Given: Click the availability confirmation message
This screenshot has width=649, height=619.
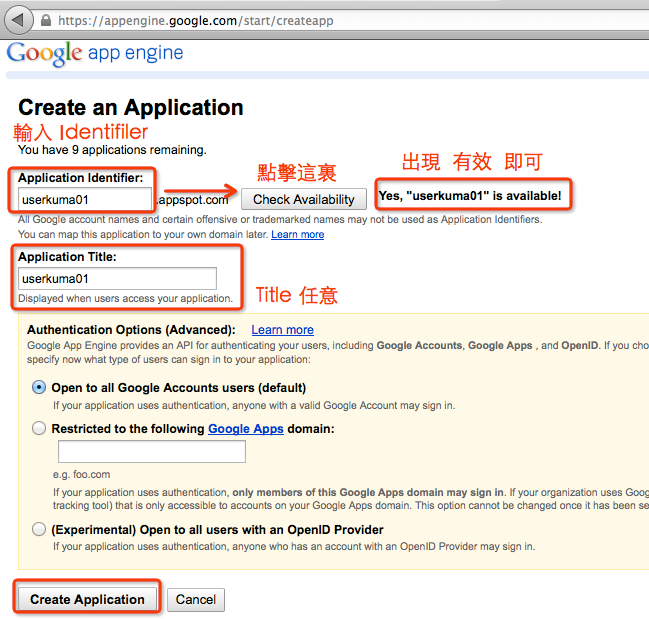Looking at the screenshot, I should [x=470, y=196].
